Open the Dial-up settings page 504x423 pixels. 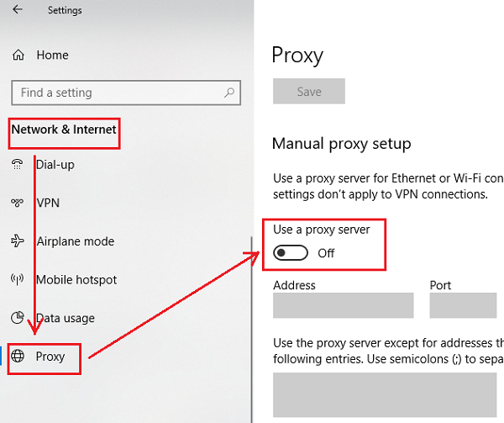pyautogui.click(x=55, y=165)
